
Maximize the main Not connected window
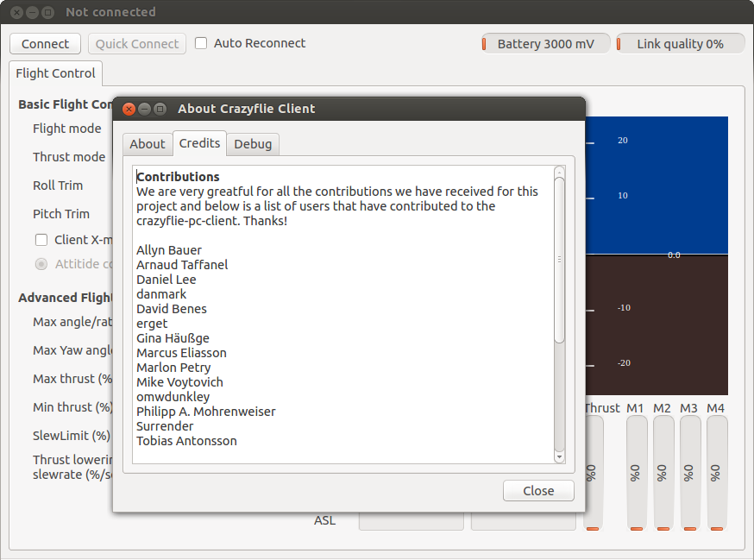click(47, 12)
